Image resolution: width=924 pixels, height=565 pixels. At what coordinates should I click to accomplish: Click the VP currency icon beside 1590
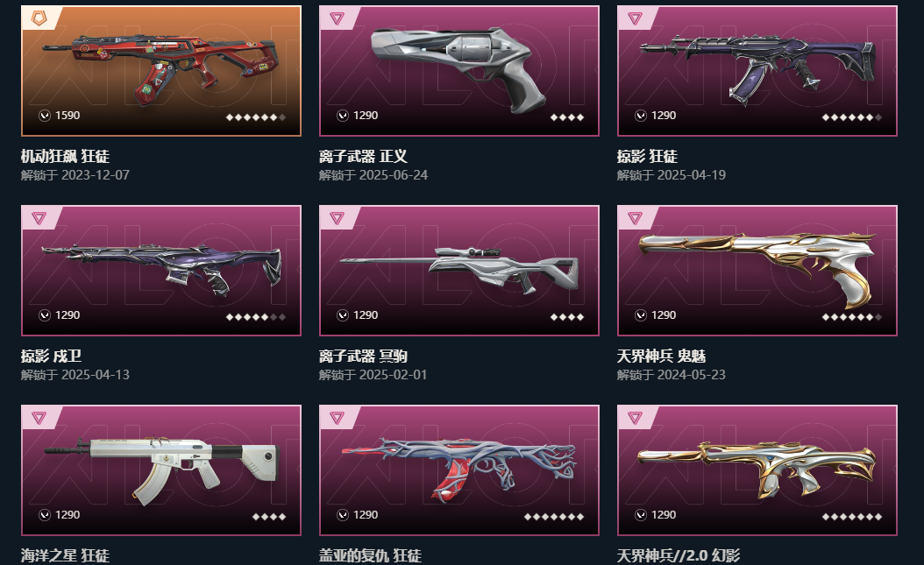pyautogui.click(x=45, y=116)
